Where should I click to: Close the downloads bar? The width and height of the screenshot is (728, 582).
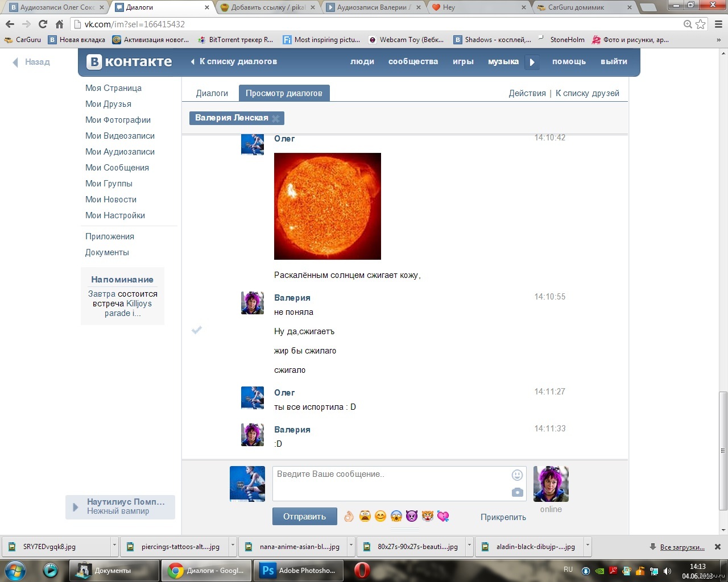718,547
